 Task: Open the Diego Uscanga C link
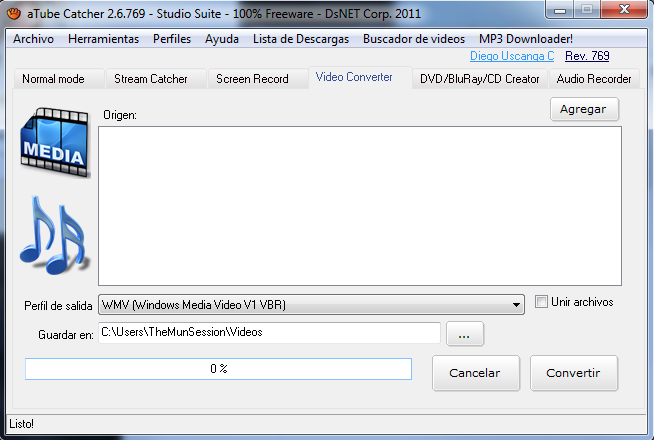tap(512, 56)
